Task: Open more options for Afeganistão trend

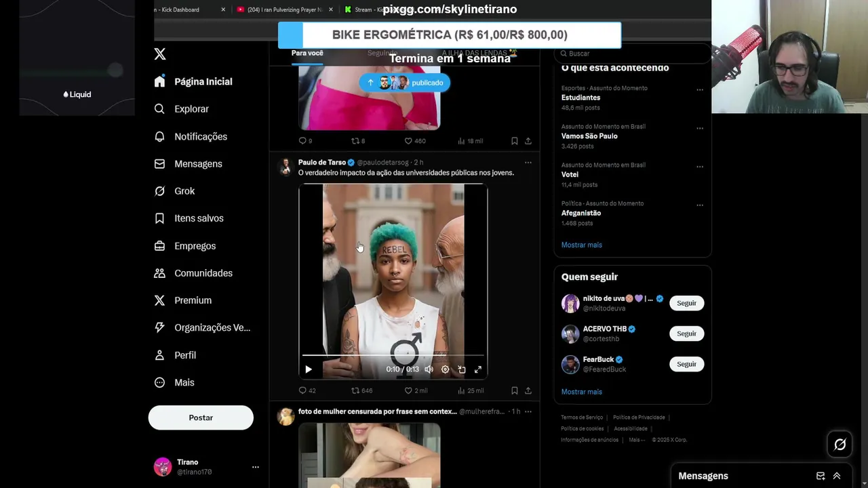Action: point(700,205)
